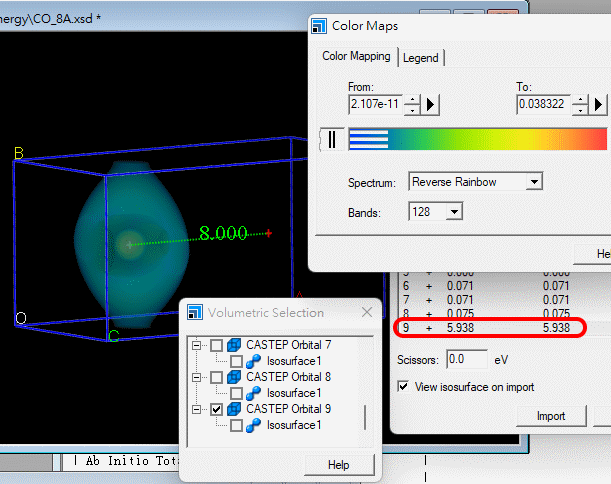Open the Bands dropdown set to 128
Screen dimensions: 611x484
[x=455, y=211]
